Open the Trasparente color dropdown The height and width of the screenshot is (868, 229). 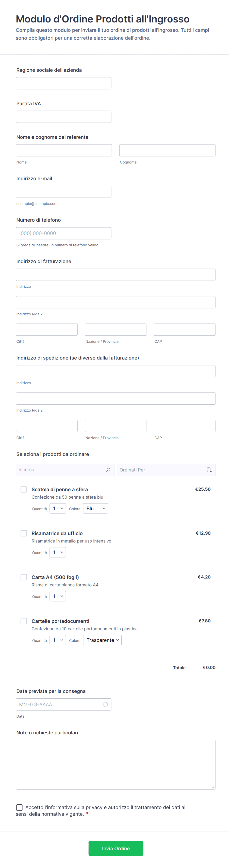point(102,640)
